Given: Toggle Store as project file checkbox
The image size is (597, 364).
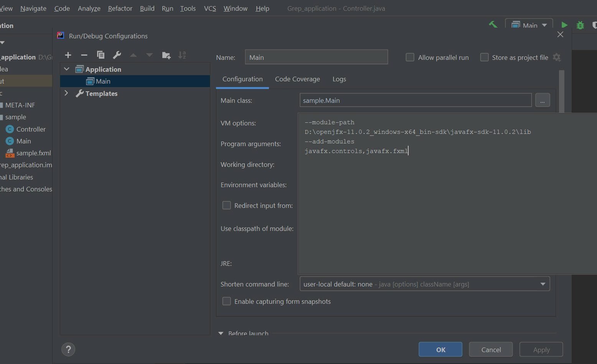Looking at the screenshot, I should click(x=485, y=58).
